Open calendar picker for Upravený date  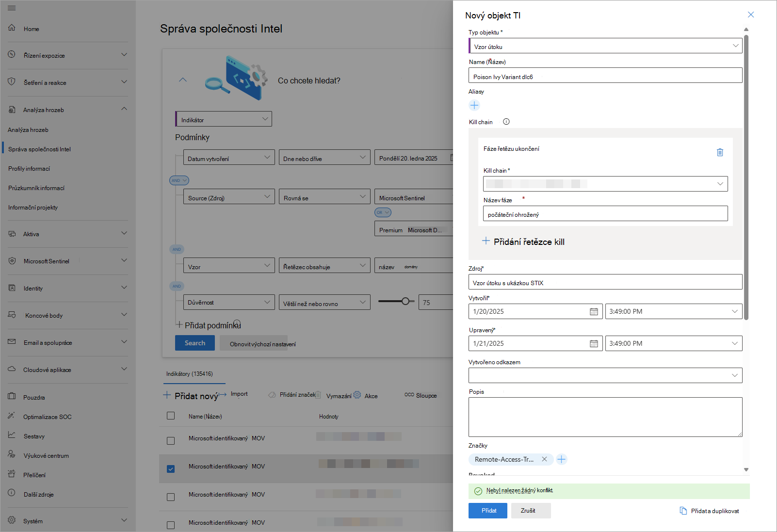click(594, 343)
